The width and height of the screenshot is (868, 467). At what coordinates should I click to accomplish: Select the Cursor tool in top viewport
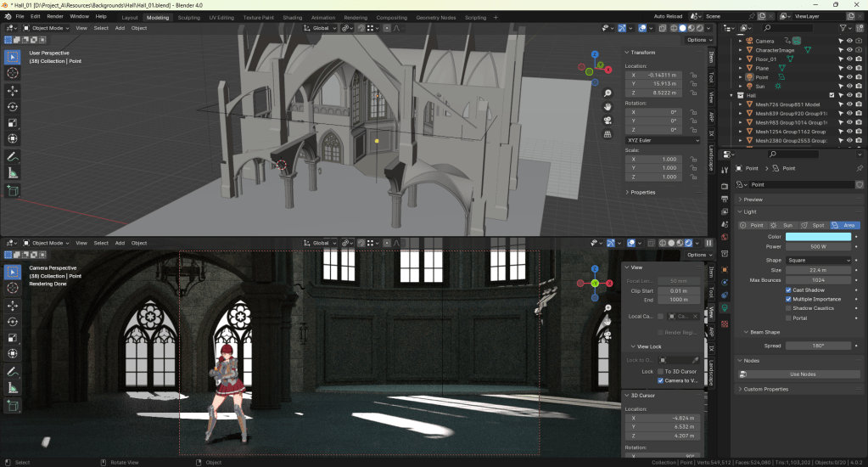[x=13, y=73]
